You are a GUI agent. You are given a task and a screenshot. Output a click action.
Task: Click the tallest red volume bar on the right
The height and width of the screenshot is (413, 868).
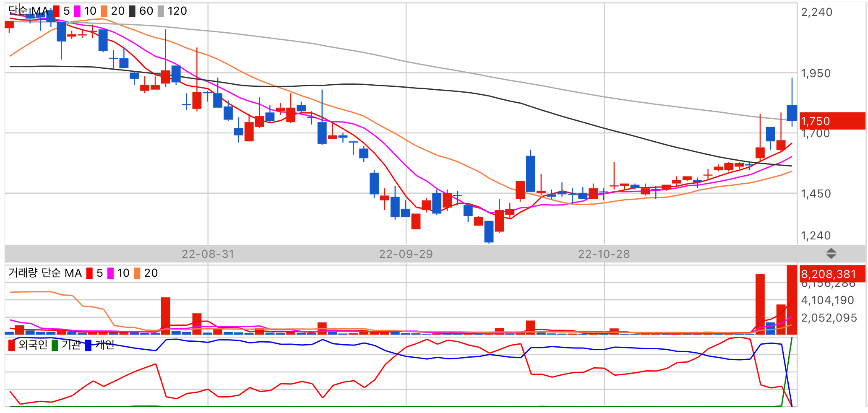(x=792, y=300)
